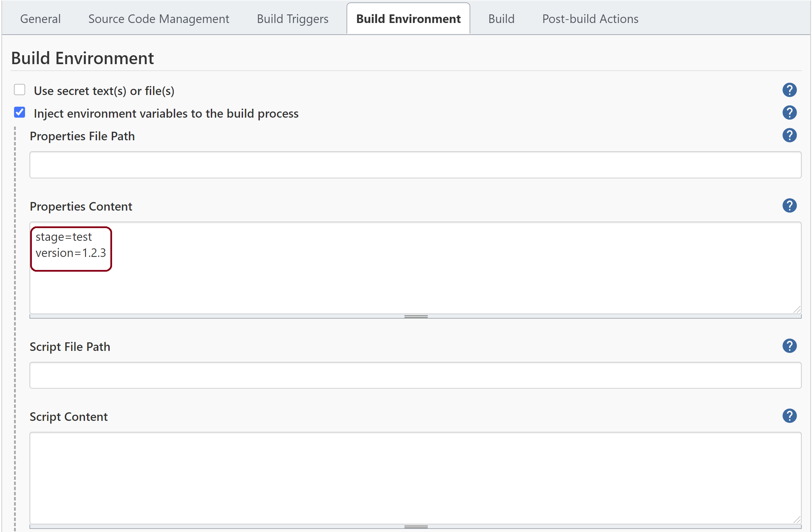The image size is (812, 532).
Task: Focus the Properties File Path input field
Action: [415, 165]
